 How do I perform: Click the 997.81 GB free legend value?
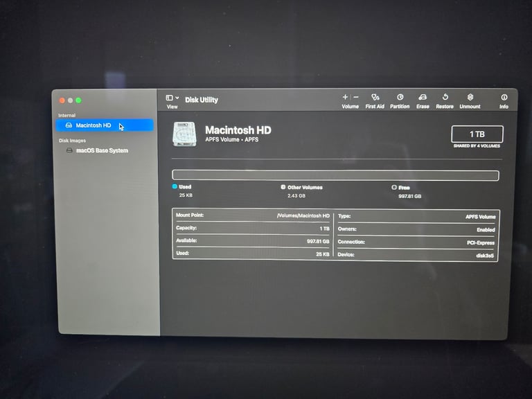click(409, 196)
